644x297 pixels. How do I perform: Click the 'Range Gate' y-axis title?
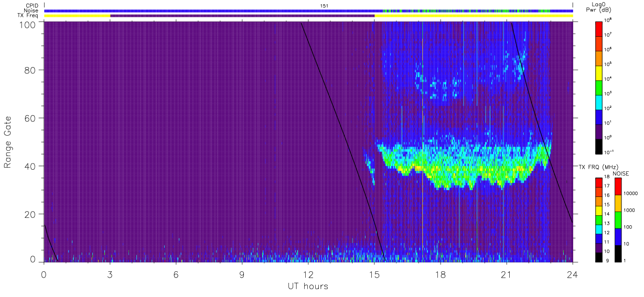[x=8, y=142]
